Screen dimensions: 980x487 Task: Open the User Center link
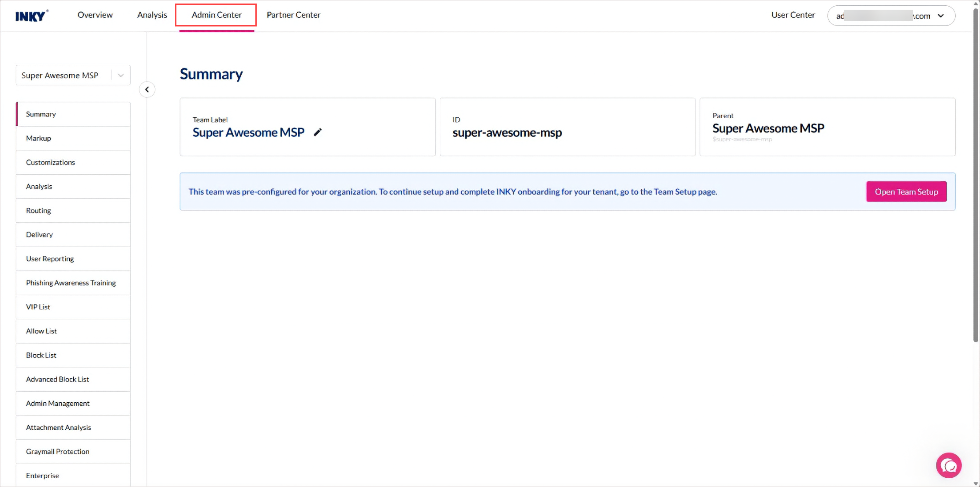tap(793, 15)
